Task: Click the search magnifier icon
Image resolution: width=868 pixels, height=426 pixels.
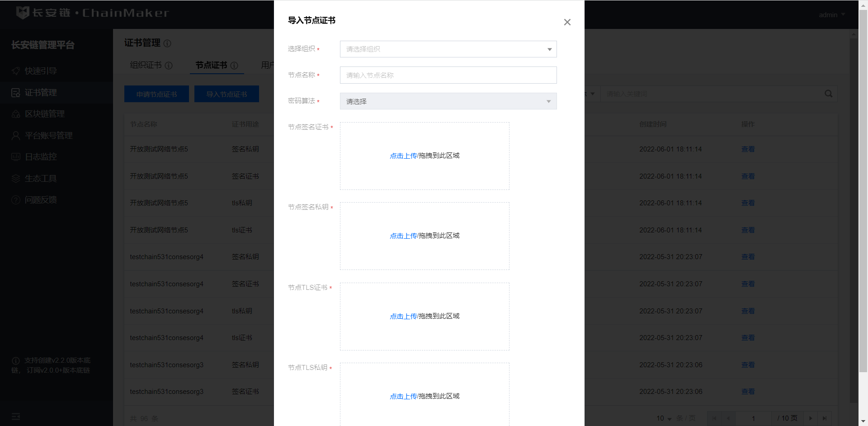Action: click(x=828, y=94)
